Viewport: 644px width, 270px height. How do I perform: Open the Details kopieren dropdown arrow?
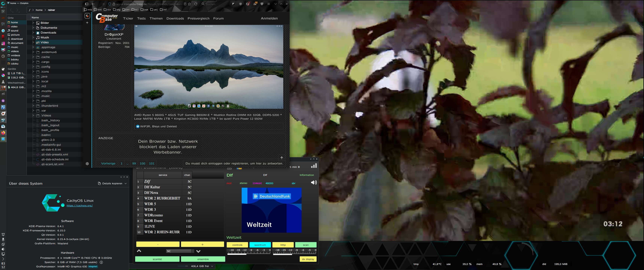pos(125,184)
